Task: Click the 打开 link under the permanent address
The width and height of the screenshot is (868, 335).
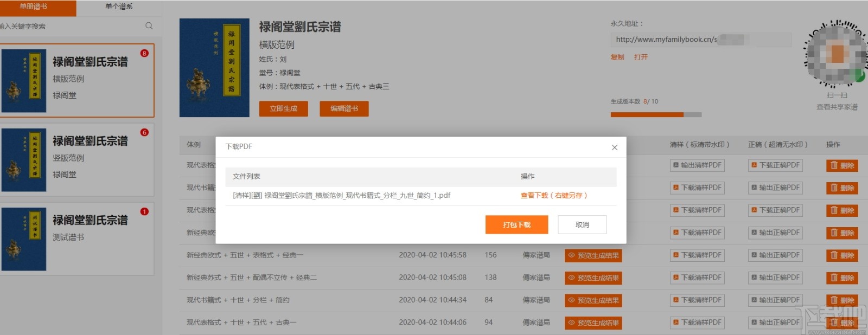Action: pyautogui.click(x=641, y=57)
